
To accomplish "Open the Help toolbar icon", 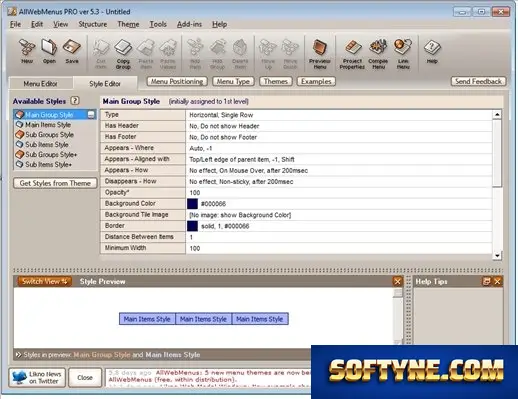I will click(x=432, y=51).
